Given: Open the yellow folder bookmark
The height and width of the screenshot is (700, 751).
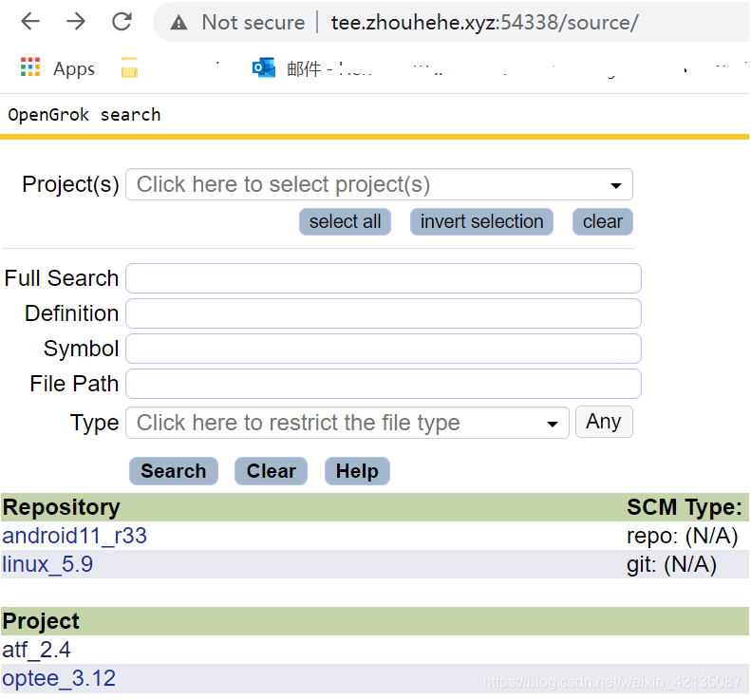Looking at the screenshot, I should (129, 67).
